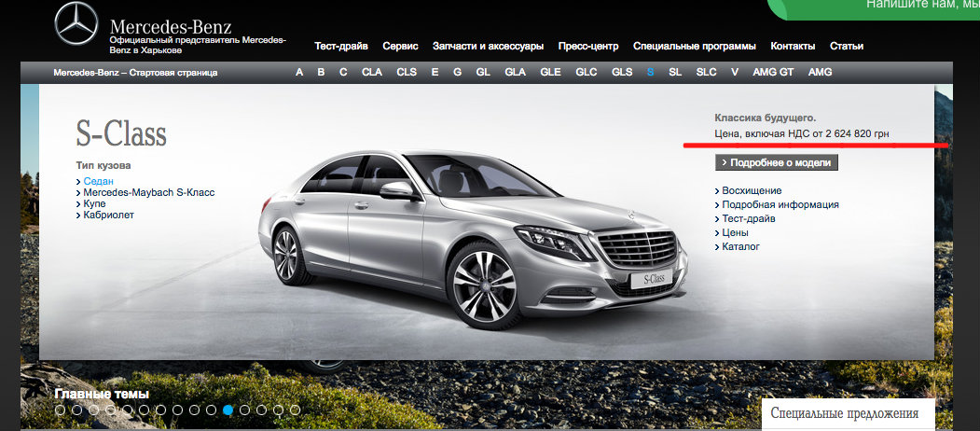Select the GLA model class

[515, 73]
